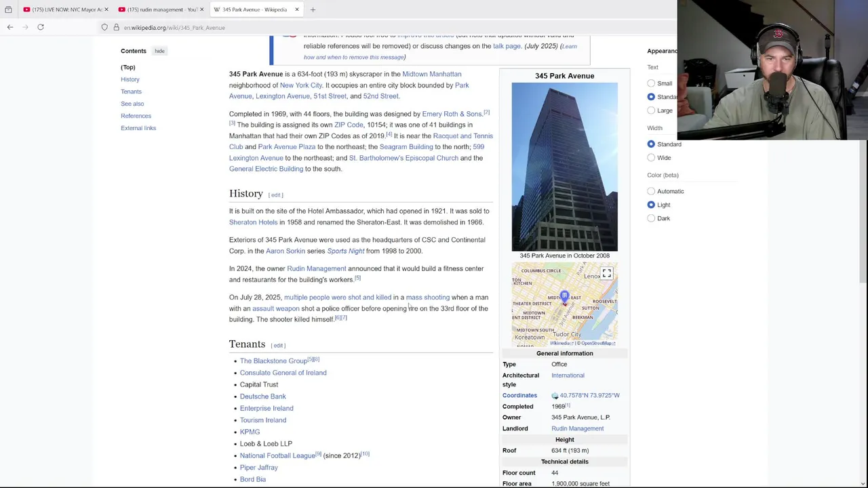Open a new browser tab
This screenshot has height=488, width=868.
pyautogui.click(x=313, y=9)
